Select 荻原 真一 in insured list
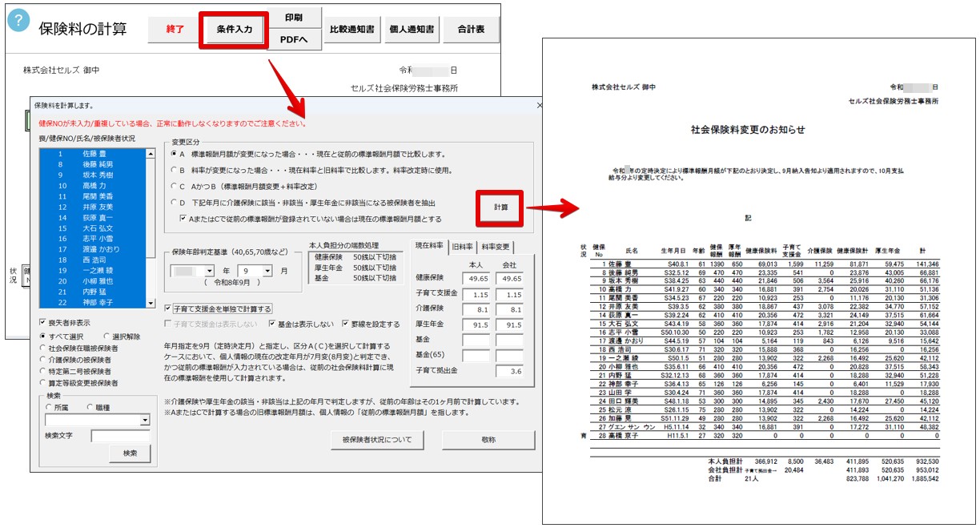Image resolution: width=980 pixels, height=532 pixels. point(93,218)
